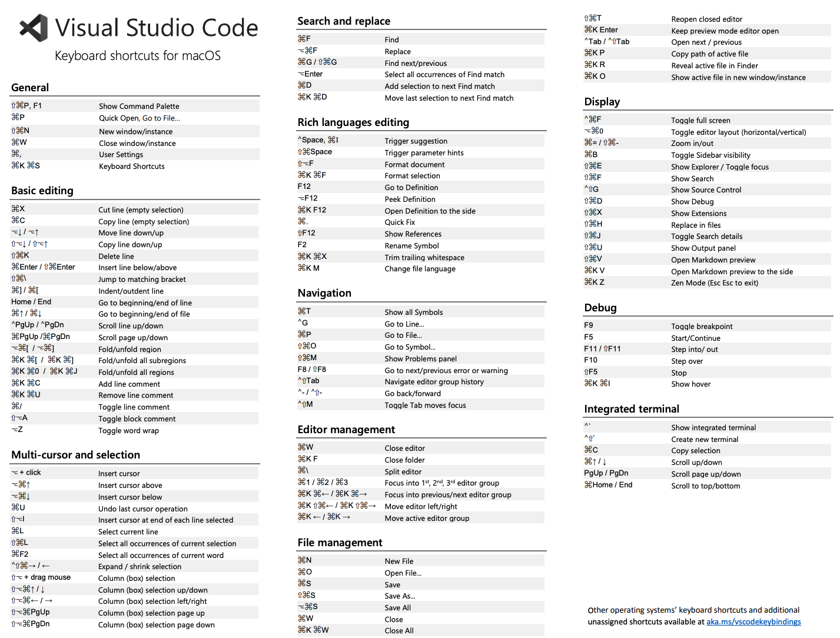Click 'Delete line' text
The image size is (840, 638).
tap(116, 257)
